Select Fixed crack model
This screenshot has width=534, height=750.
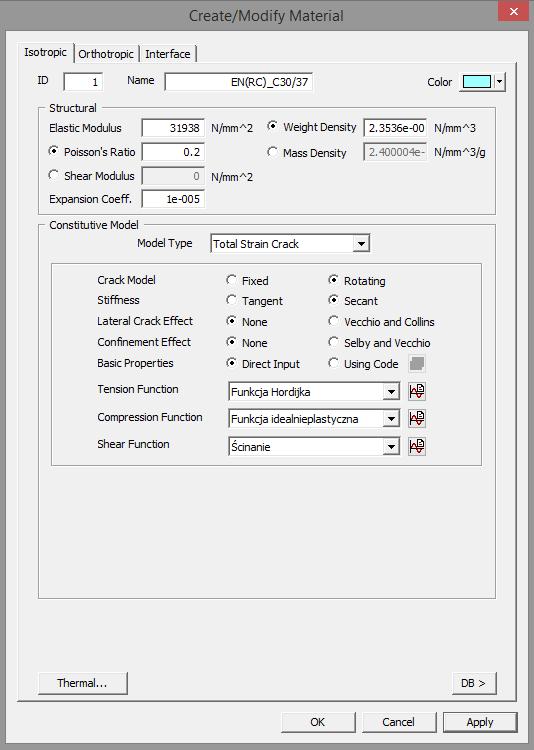pyautogui.click(x=232, y=280)
